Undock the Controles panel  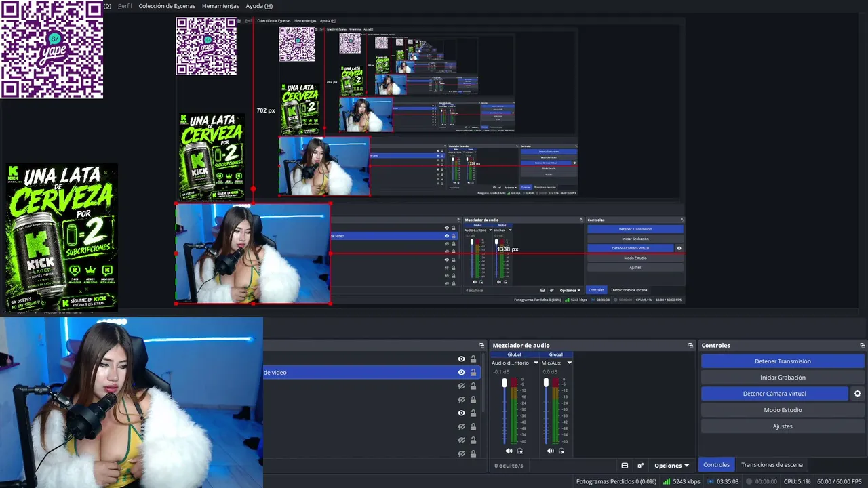coord(862,346)
